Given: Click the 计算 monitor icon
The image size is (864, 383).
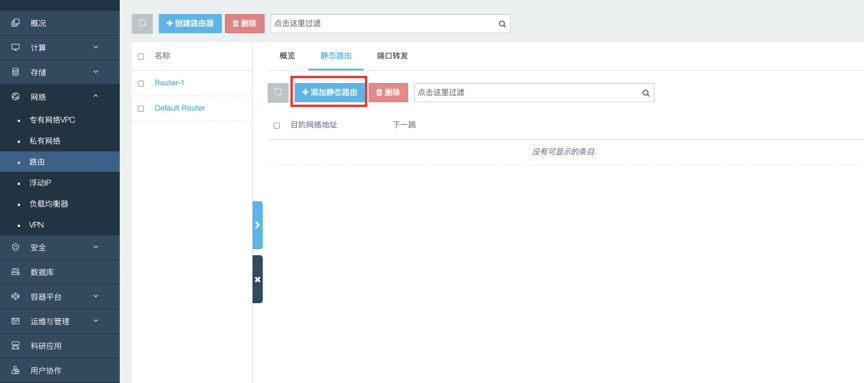Looking at the screenshot, I should [x=15, y=47].
